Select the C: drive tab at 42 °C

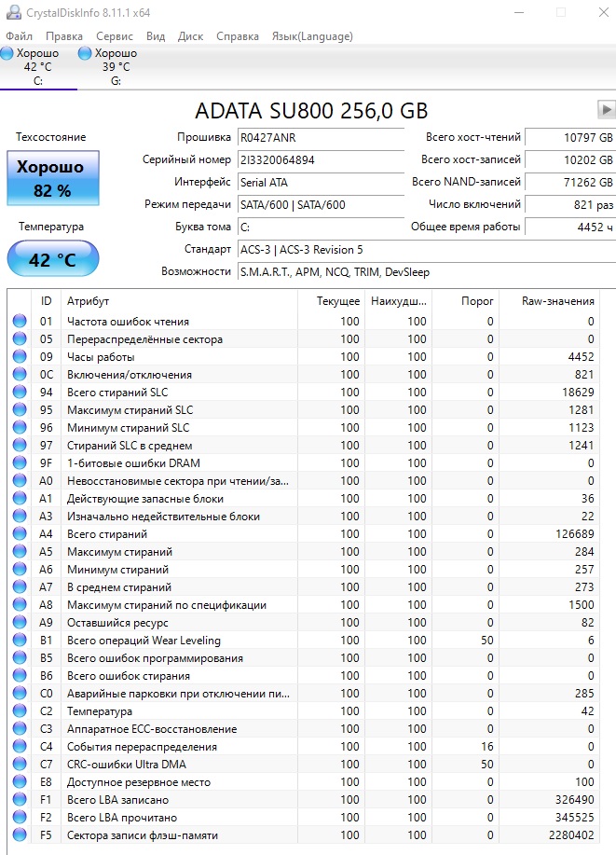click(x=38, y=66)
